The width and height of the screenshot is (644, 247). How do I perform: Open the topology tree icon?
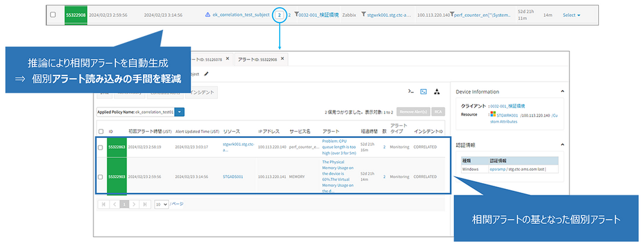(x=436, y=92)
